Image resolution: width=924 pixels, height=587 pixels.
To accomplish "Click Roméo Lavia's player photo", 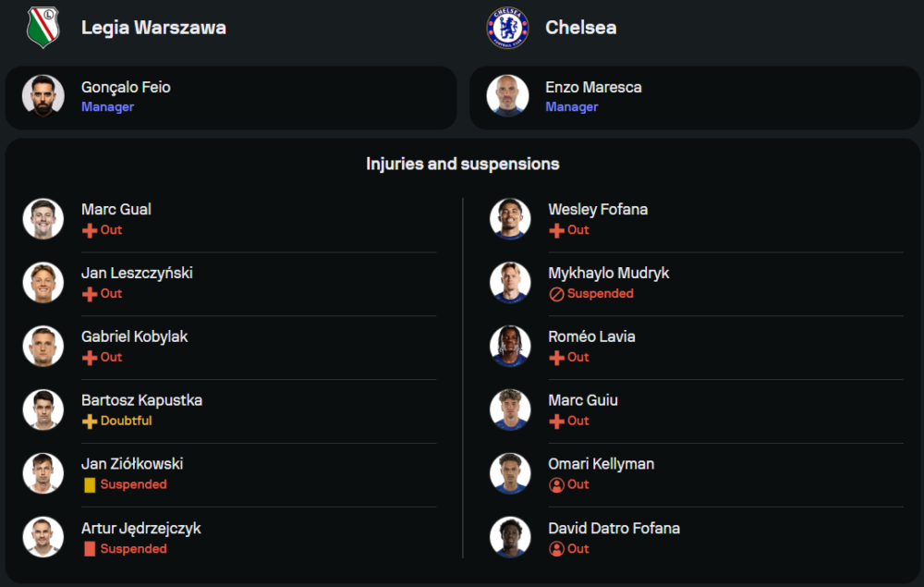I will [510, 346].
